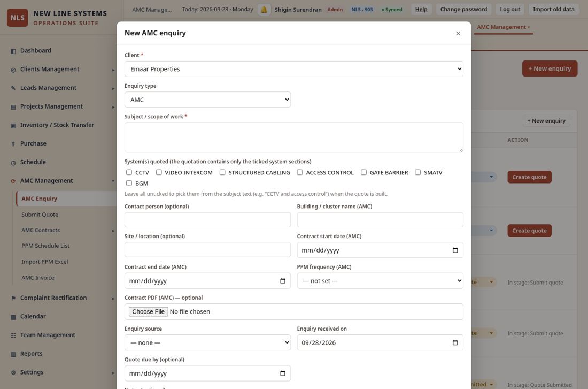Tick the STRUCTURED CABLING checkbox
Screen dimensions: 588x389
tap(222, 172)
